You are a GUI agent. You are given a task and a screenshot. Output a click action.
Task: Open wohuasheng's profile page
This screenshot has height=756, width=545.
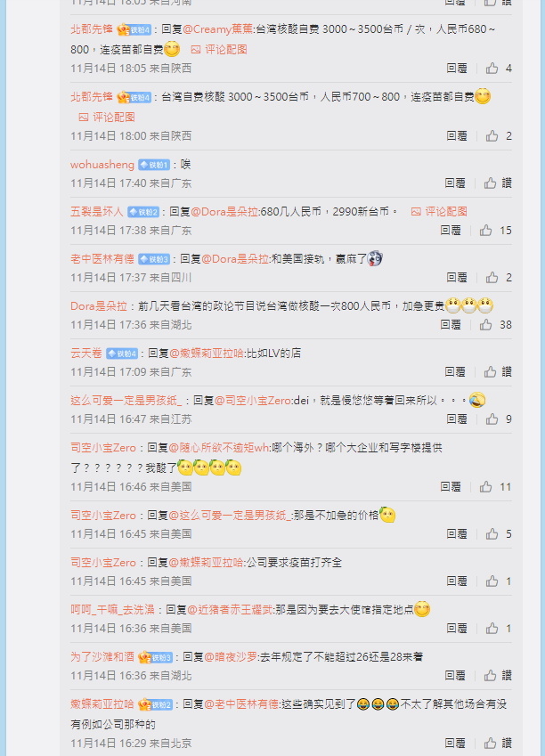[x=102, y=165]
